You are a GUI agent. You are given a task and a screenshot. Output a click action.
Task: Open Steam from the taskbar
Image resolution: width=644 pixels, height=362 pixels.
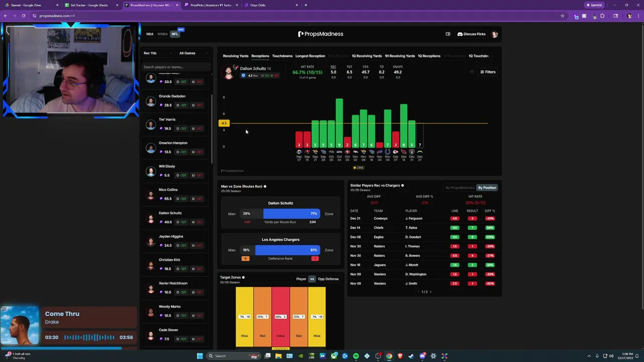pos(411,356)
